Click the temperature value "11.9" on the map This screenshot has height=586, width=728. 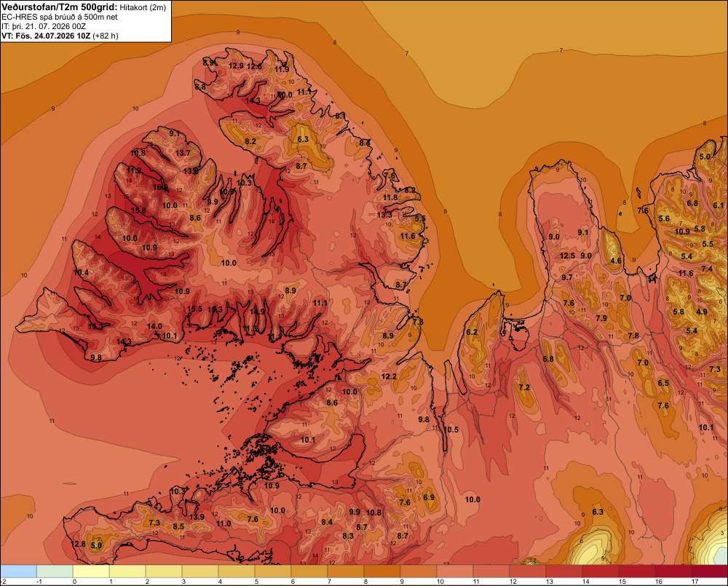coord(281,70)
